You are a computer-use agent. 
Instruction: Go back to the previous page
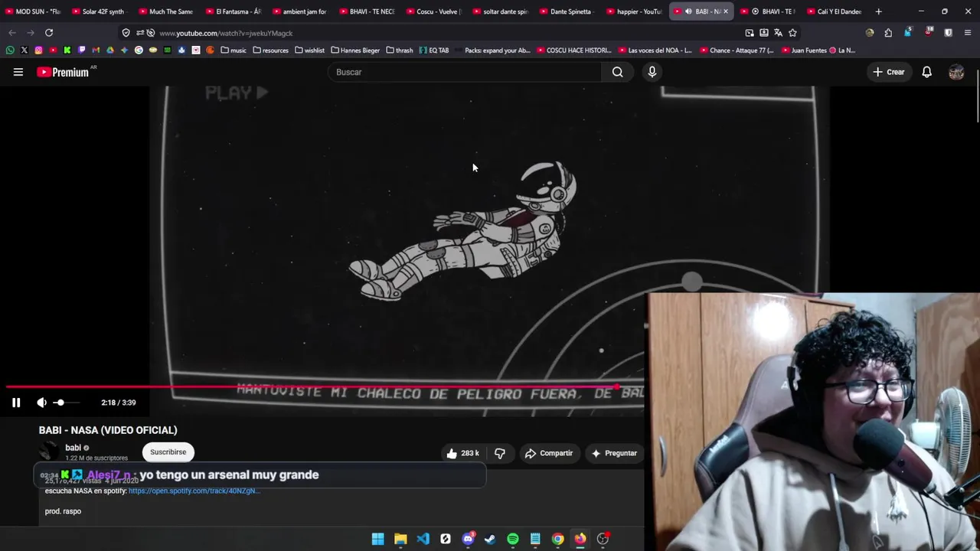point(12,33)
